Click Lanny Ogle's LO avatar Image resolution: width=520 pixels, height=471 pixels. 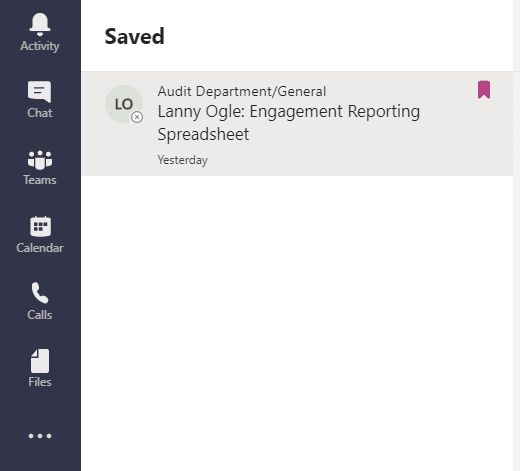pyautogui.click(x=124, y=104)
